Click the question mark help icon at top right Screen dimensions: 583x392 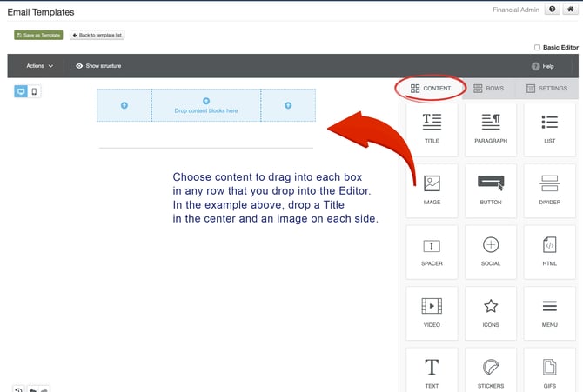pos(553,10)
